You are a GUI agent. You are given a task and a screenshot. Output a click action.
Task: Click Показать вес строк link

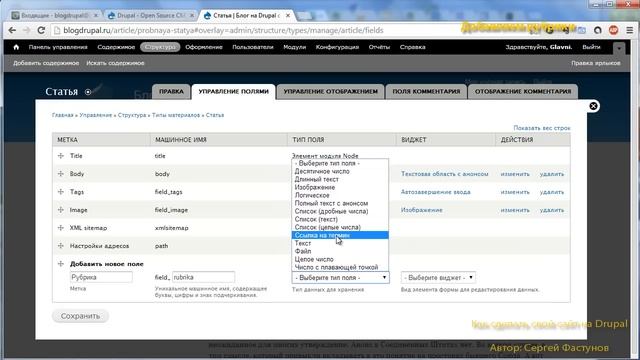tap(542, 128)
